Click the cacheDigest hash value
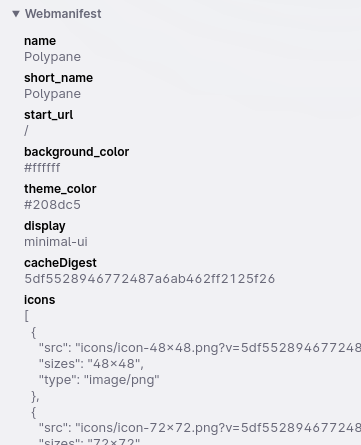Viewport: 361px width, 445px height. click(149, 279)
